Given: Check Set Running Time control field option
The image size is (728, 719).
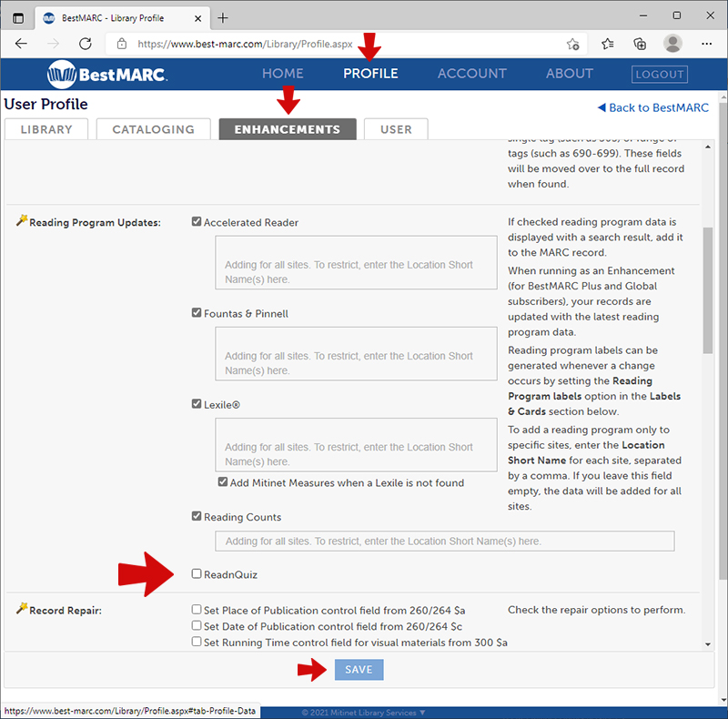Looking at the screenshot, I should coord(197,642).
